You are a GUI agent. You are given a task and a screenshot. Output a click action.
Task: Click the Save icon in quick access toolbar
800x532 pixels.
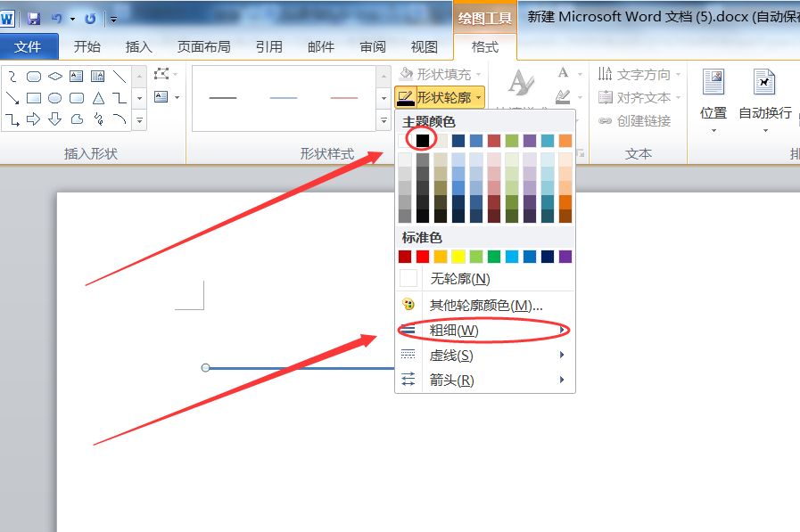coord(34,18)
